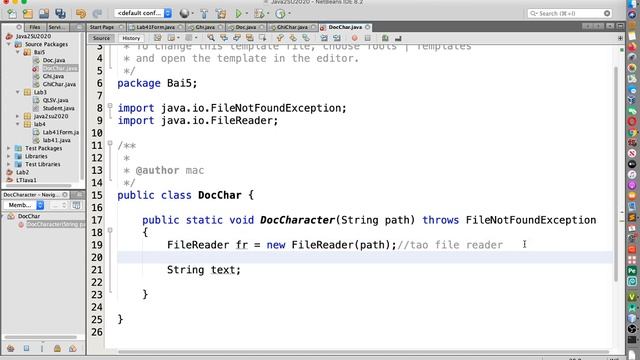Screen dimensions: 640x360
Task: Switch to the Doc.java editor tab
Action: pos(246,27)
